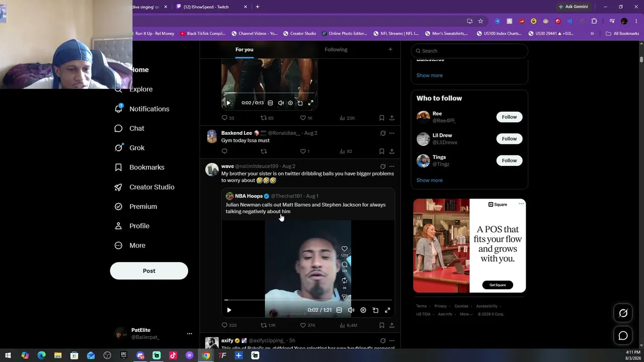Click Get Square in the ad

(x=498, y=285)
